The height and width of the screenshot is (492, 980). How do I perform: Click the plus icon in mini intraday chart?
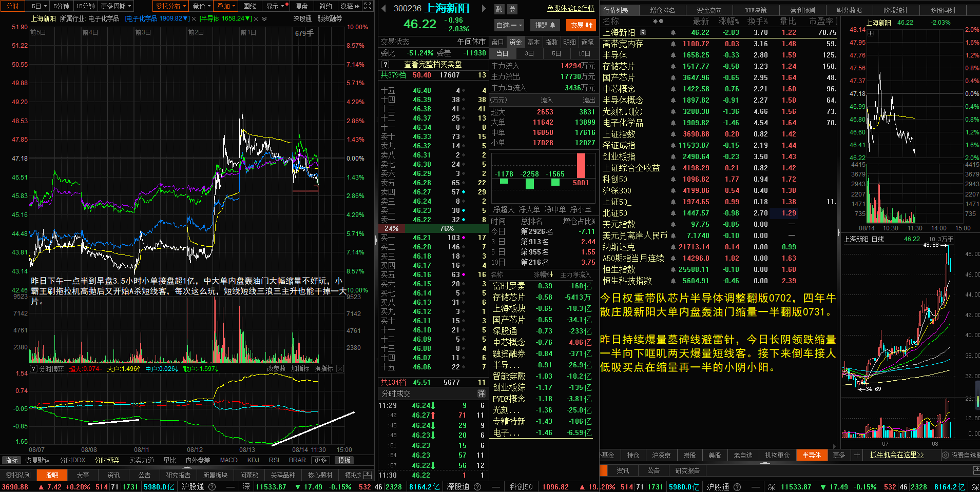pyautogui.click(x=870, y=33)
